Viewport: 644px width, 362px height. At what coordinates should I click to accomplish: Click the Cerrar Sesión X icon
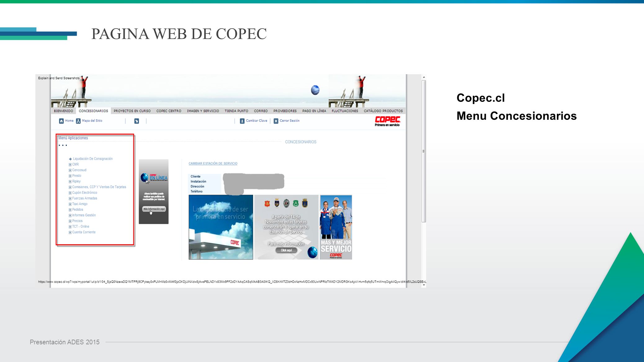(276, 121)
